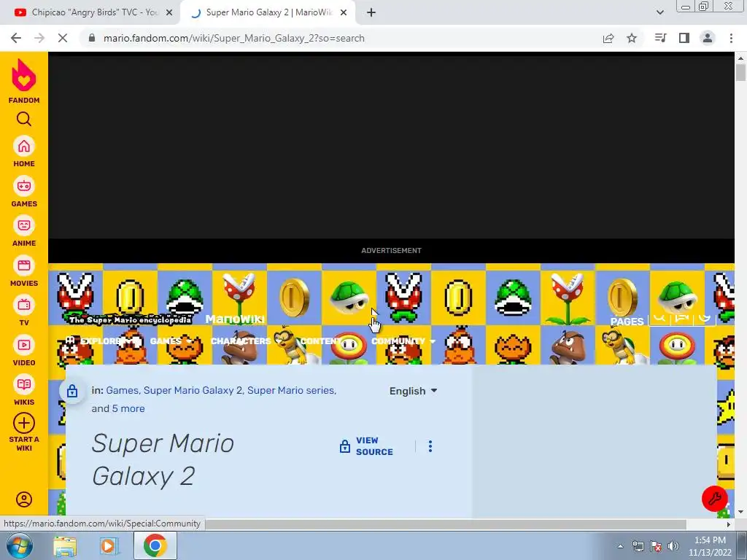Open the Wikis section icon
Viewport: 747px width, 560px height.
click(24, 385)
